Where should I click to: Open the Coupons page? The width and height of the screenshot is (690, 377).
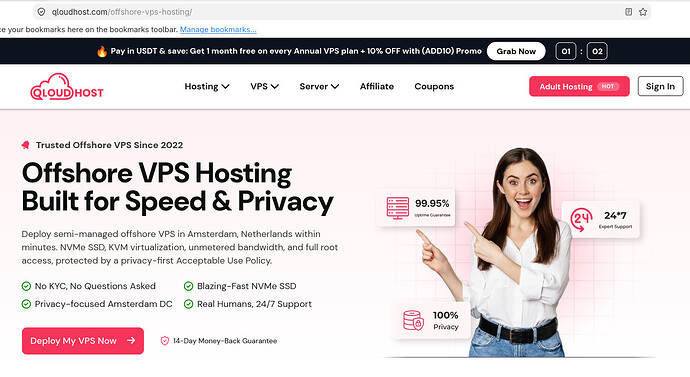(434, 86)
